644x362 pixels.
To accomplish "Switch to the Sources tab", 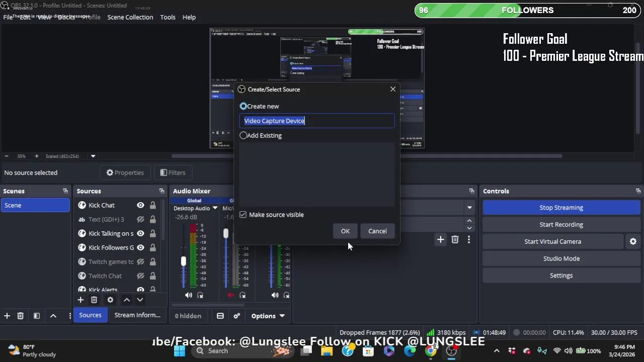I will click(90, 315).
